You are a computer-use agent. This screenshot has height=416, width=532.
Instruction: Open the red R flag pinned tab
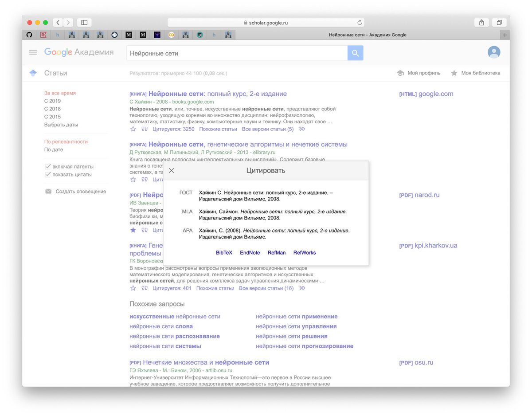tap(43, 35)
